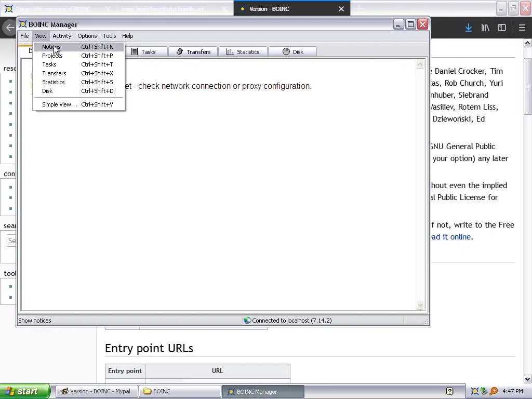
Task: Open the Options menu
Action: (x=87, y=36)
